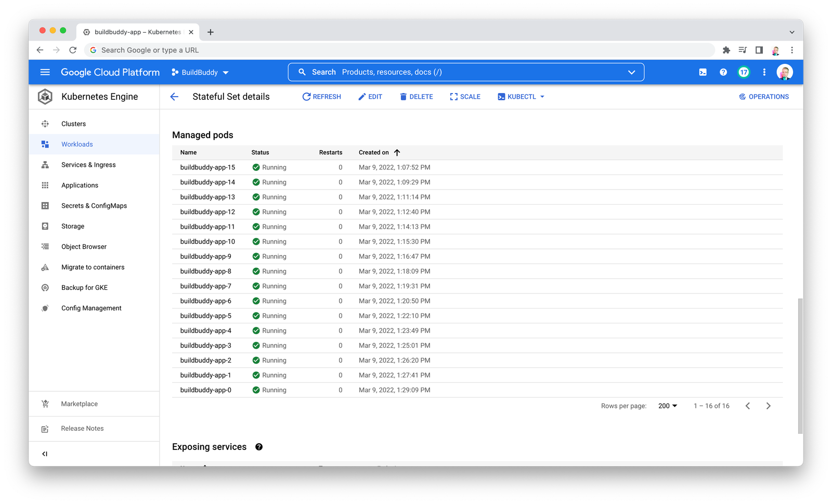Expand Chrome tab search chevron

point(792,32)
